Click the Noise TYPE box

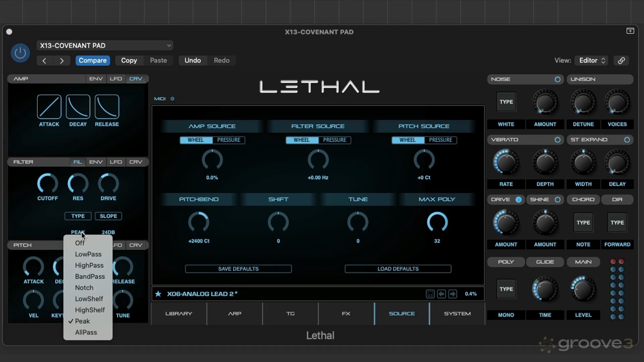tap(506, 102)
